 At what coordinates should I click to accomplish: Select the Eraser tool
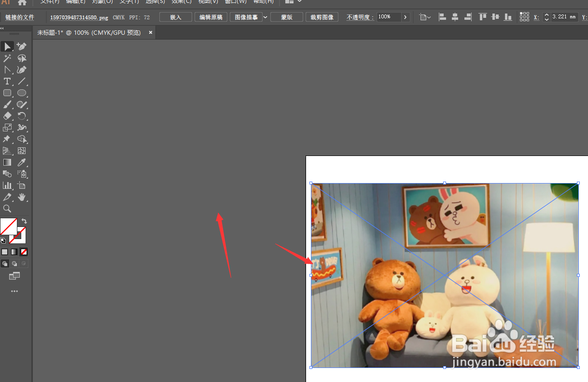(x=7, y=116)
